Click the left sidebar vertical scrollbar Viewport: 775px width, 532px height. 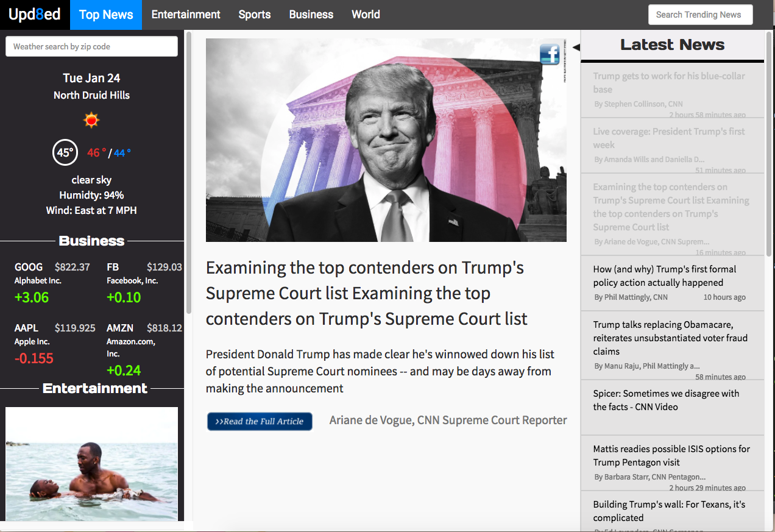[x=189, y=172]
